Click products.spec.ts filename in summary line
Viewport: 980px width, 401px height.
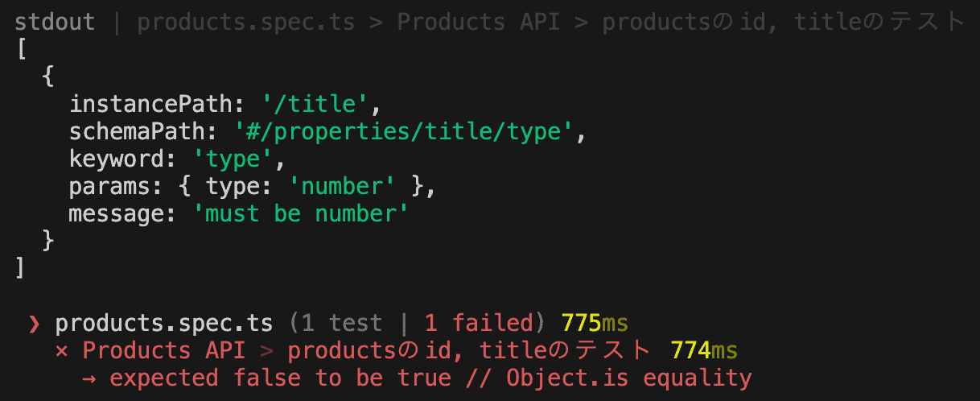[164, 324]
